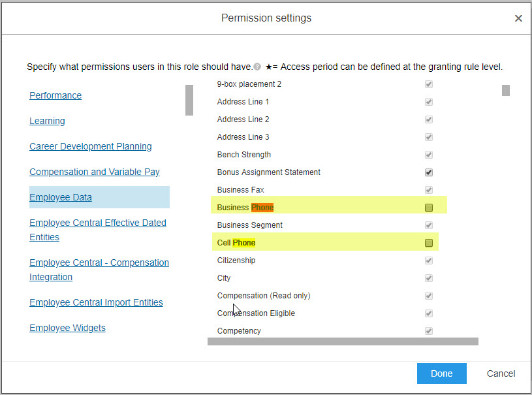
Task: Open Compensation and Variable Pay category
Action: pyautogui.click(x=94, y=172)
